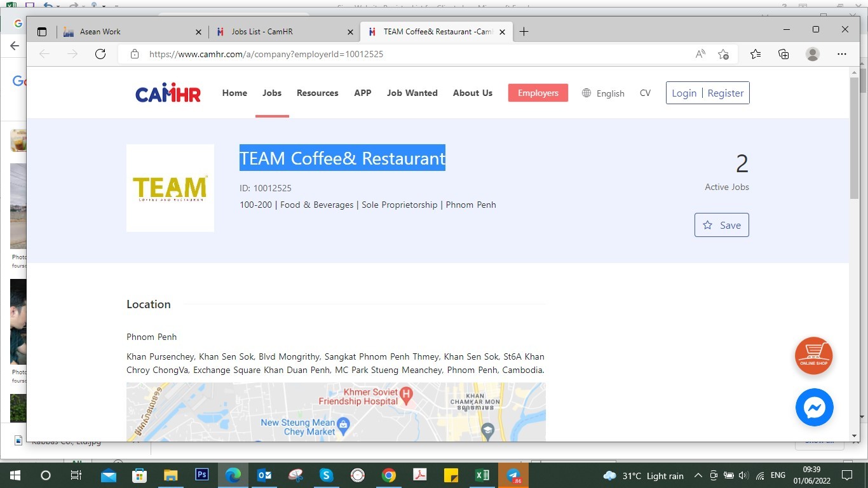The image size is (868, 488).
Task: Open the Edge profile avatar
Action: click(813, 54)
